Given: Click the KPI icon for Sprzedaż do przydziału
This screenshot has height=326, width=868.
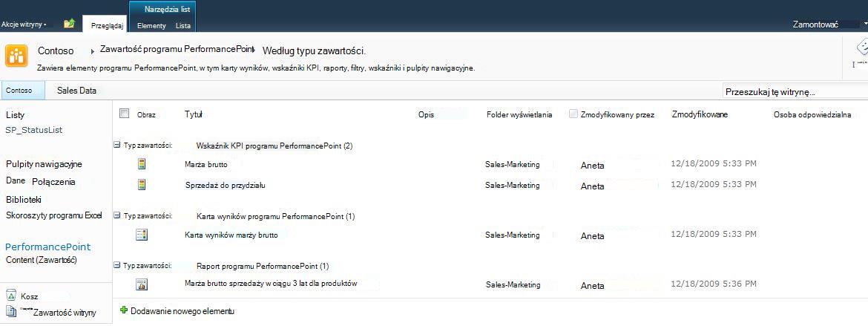Looking at the screenshot, I should [142, 185].
